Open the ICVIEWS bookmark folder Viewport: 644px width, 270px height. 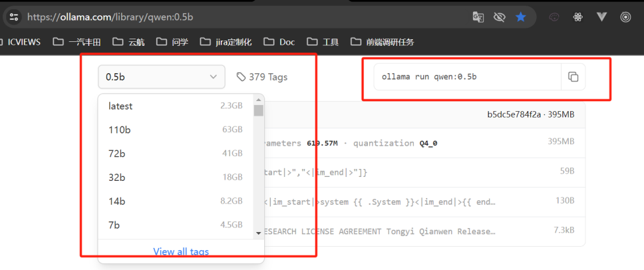[21, 41]
